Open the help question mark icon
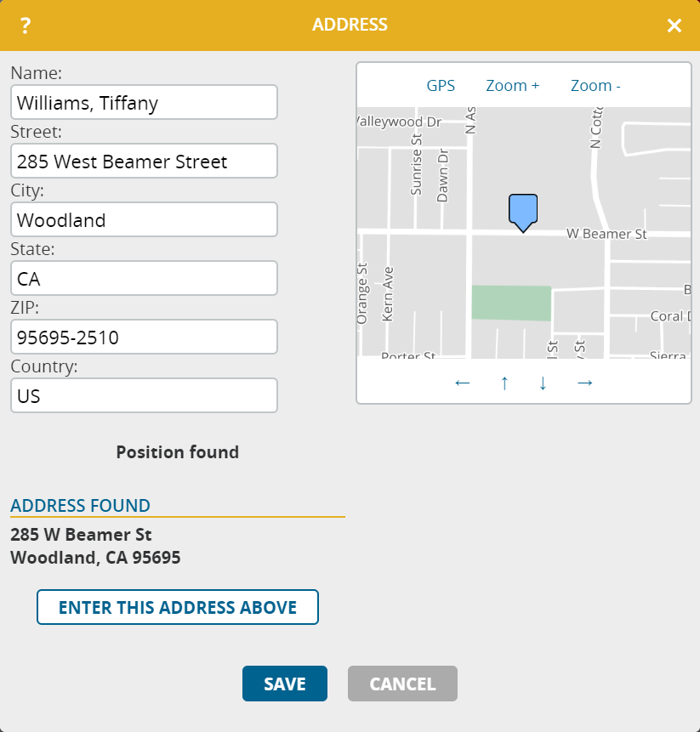 26,26
